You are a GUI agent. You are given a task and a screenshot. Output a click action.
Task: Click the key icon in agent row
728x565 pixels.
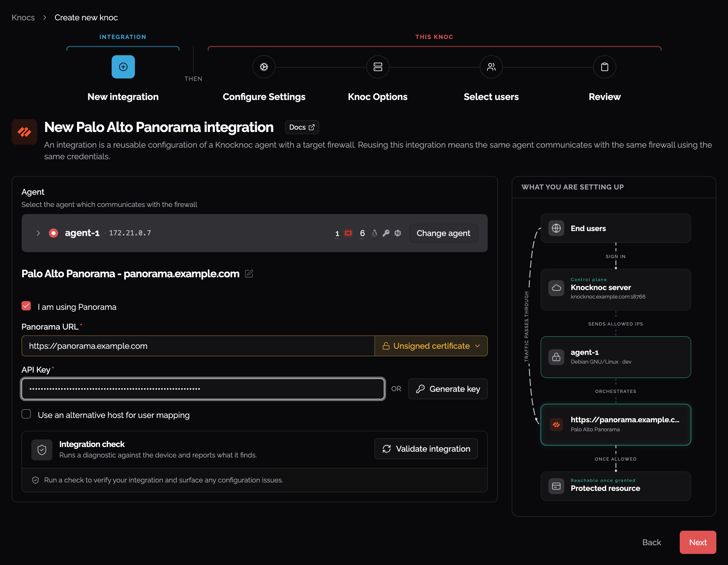(386, 233)
